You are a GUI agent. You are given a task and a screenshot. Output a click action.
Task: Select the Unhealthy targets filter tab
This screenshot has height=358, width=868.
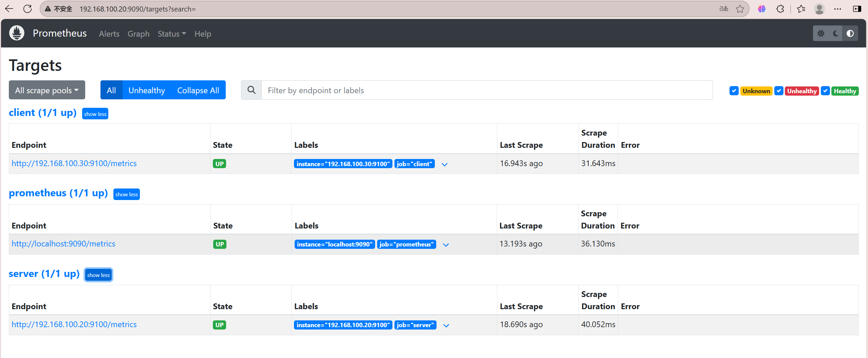[147, 90]
